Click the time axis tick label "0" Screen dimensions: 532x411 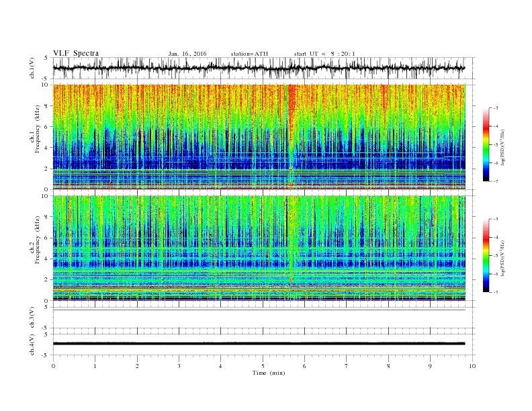[x=53, y=366]
